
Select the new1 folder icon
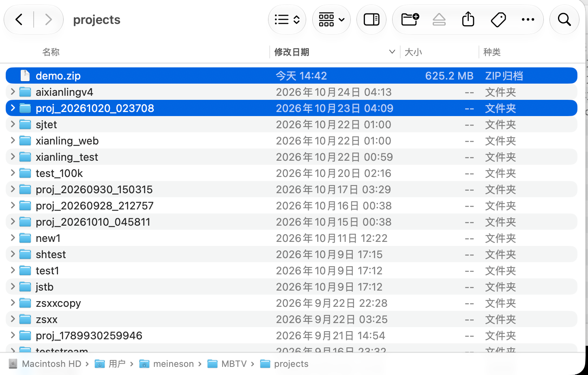(25, 238)
